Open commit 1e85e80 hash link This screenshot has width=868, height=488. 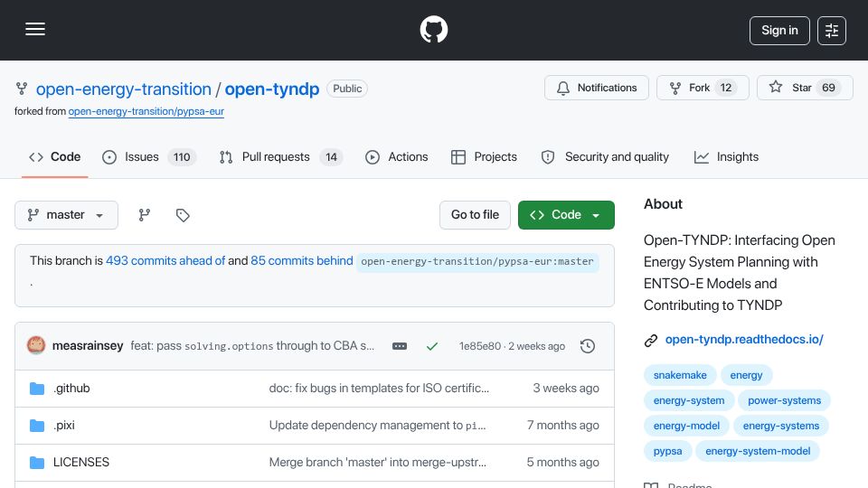point(480,346)
